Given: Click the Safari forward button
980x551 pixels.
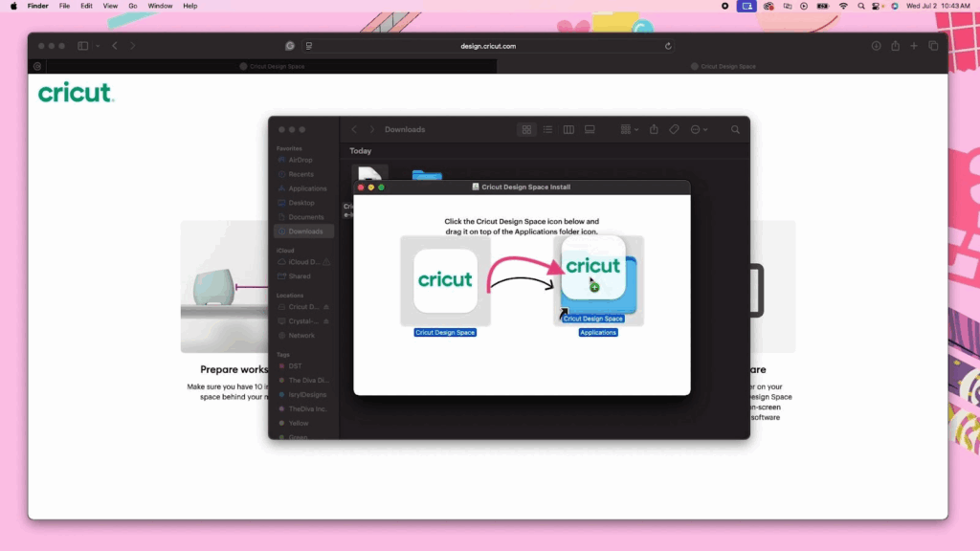Looking at the screenshot, I should [x=132, y=46].
